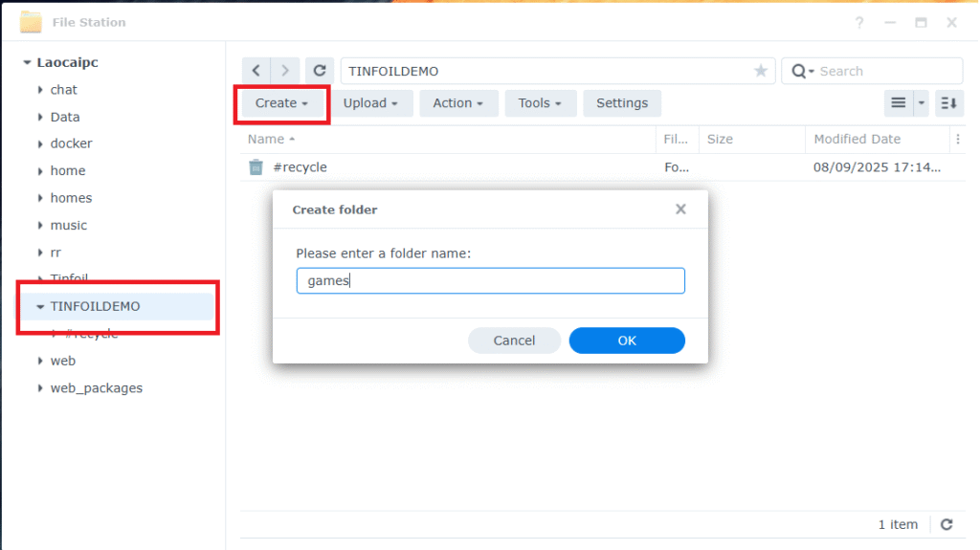Open the Upload dropdown menu
This screenshot has width=980, height=550.
pos(372,103)
